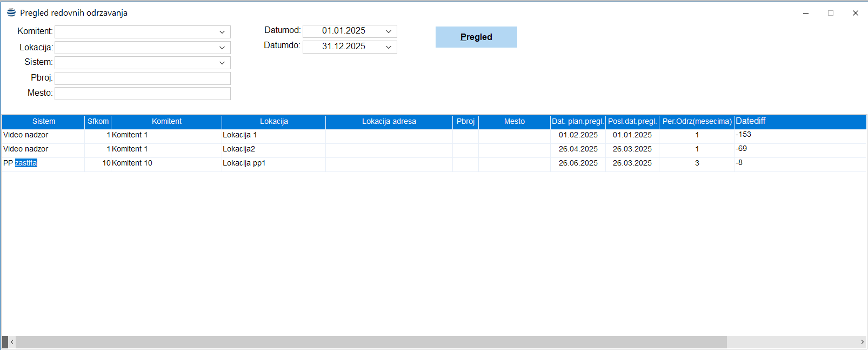Click the Datediff column header

[800, 122]
